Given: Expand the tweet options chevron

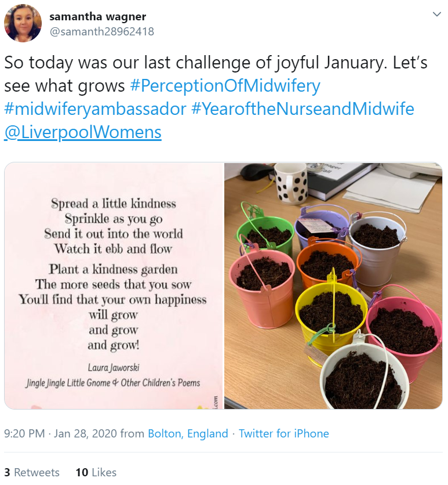Looking at the screenshot, I should (437, 15).
